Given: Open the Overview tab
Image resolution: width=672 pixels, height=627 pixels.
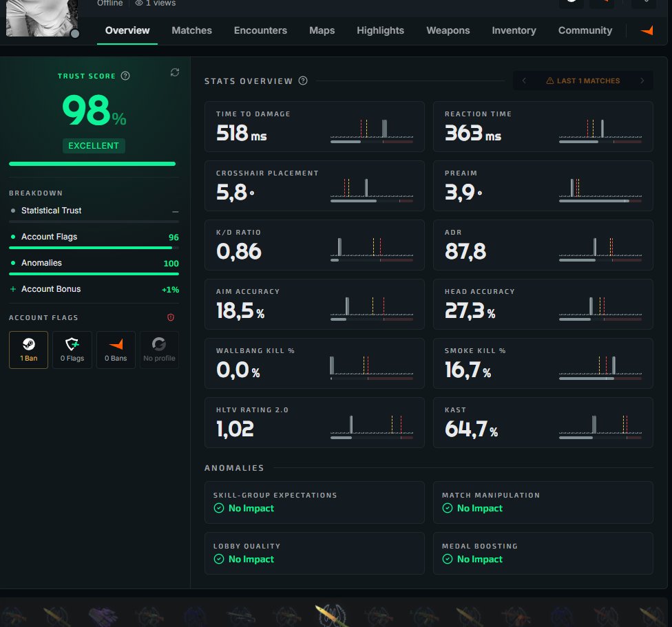Looking at the screenshot, I should coord(127,30).
